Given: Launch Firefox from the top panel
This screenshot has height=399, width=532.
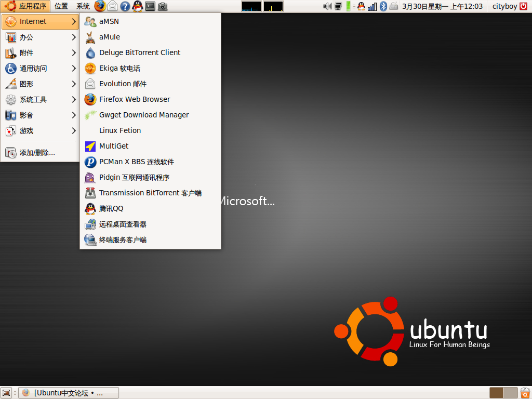Looking at the screenshot, I should coord(100,6).
